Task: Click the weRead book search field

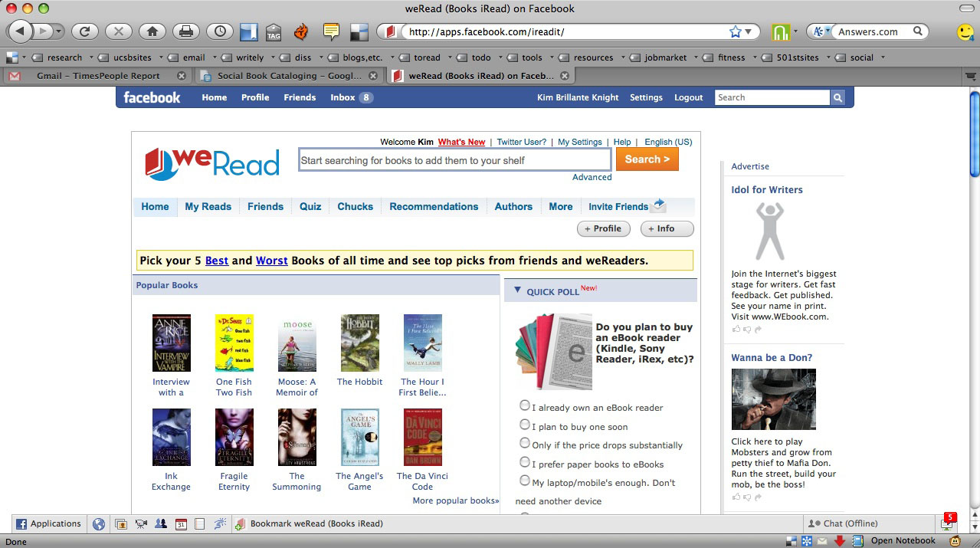Action: coord(454,160)
